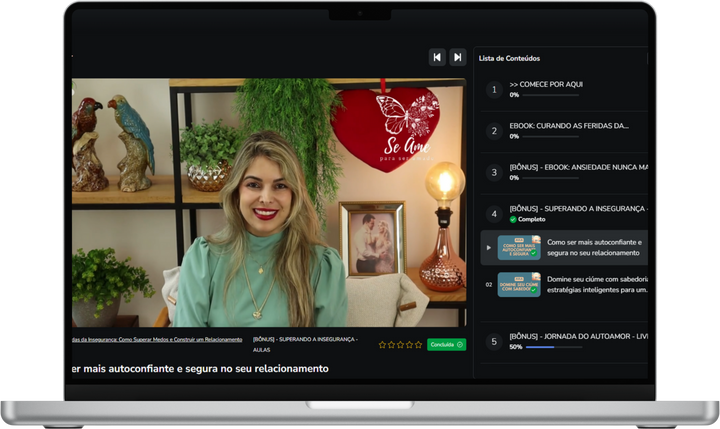Open the course title breadcrumb link
This screenshot has width=720, height=429.
[x=157, y=340]
